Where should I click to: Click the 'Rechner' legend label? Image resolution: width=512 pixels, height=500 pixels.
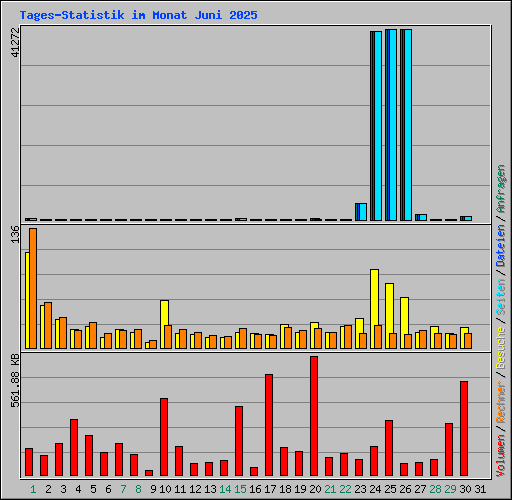click(x=501, y=402)
